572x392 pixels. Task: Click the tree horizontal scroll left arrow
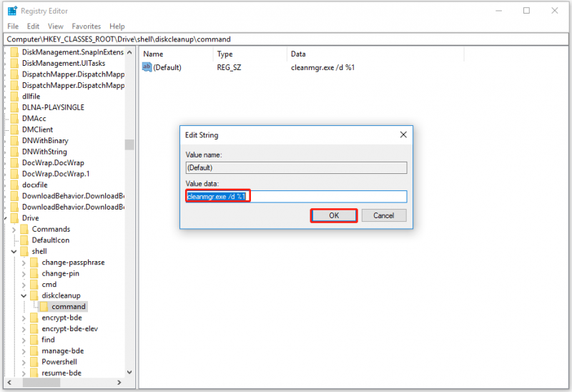coord(9,383)
